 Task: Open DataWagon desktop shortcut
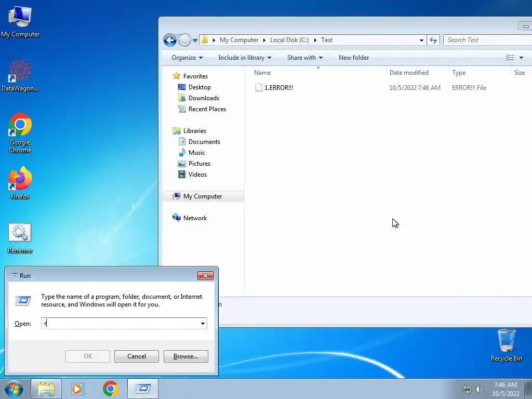(x=20, y=75)
